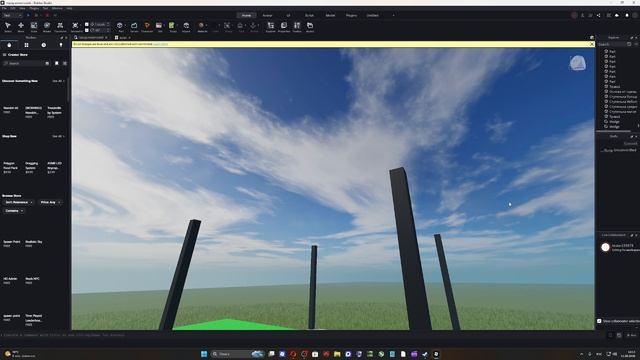Image resolution: width=640 pixels, height=360 pixels.
Task: Switch to the UI ribbon tab
Action: [289, 16]
